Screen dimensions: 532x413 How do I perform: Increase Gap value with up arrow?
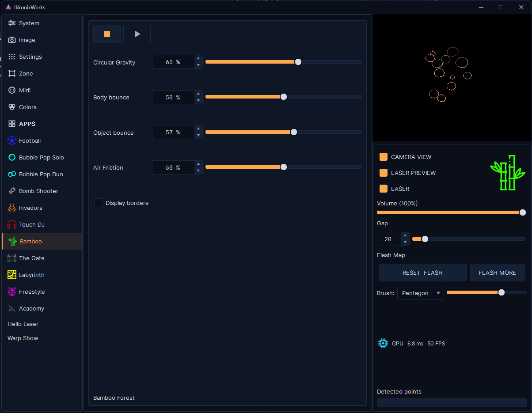405,235
